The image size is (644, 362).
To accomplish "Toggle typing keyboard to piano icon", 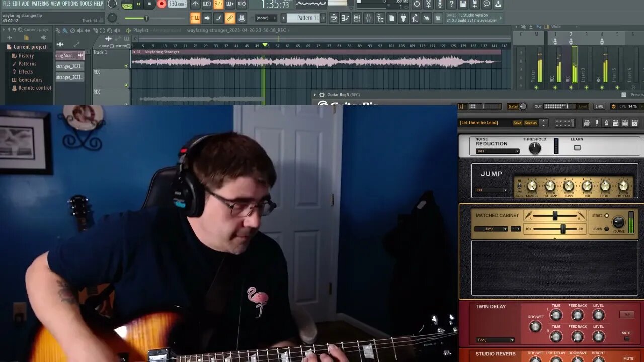I will pos(195,18).
